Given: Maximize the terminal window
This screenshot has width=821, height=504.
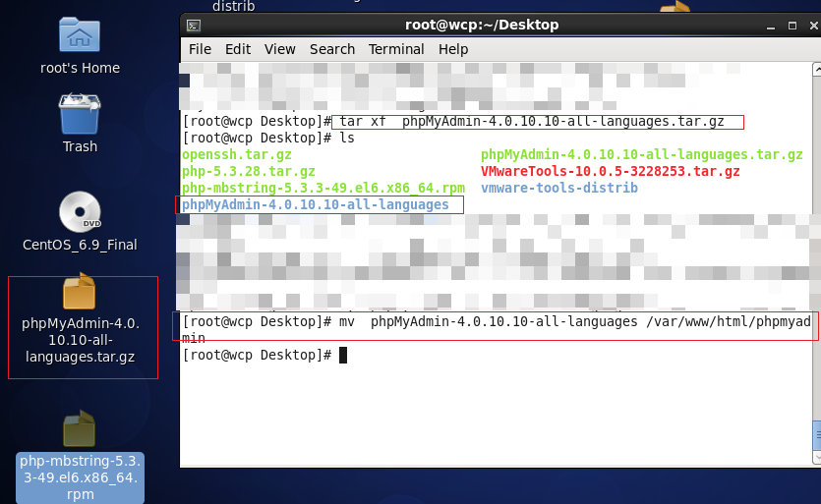Looking at the screenshot, I should click(x=792, y=26).
